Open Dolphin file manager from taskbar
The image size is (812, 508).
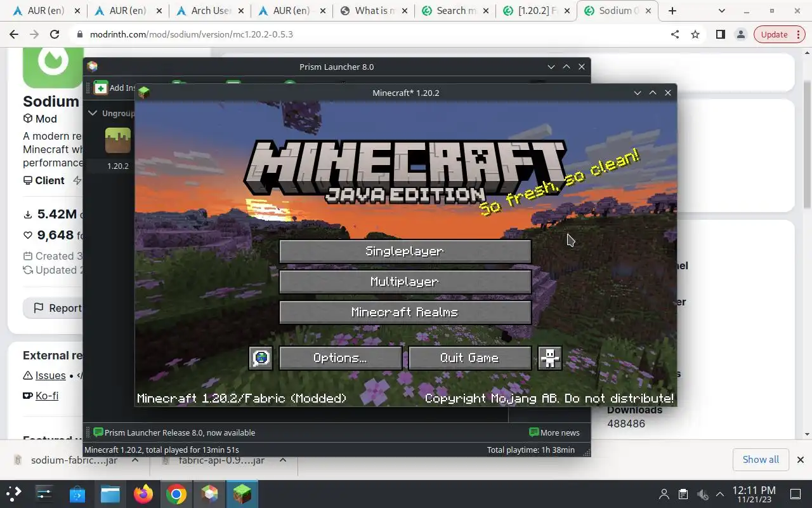point(110,493)
